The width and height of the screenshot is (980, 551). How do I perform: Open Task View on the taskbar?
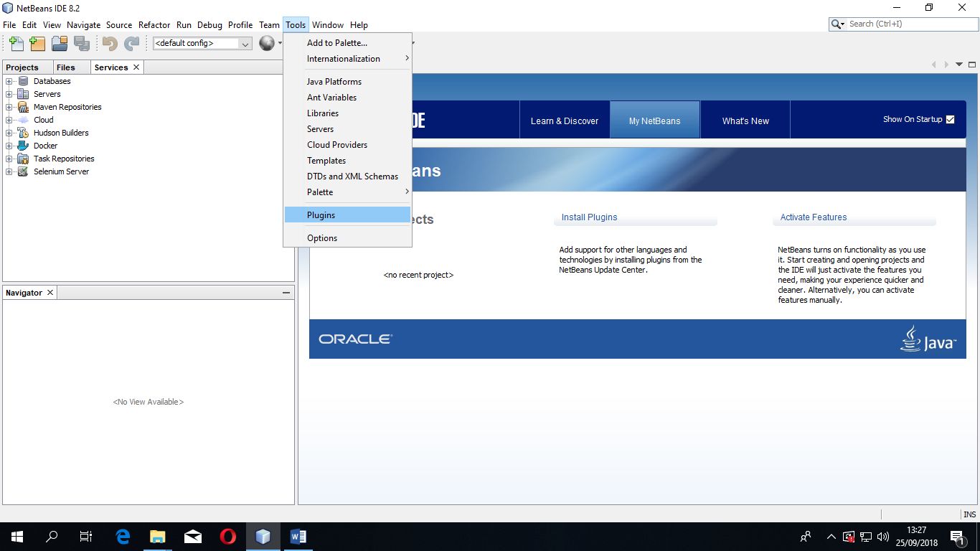86,536
